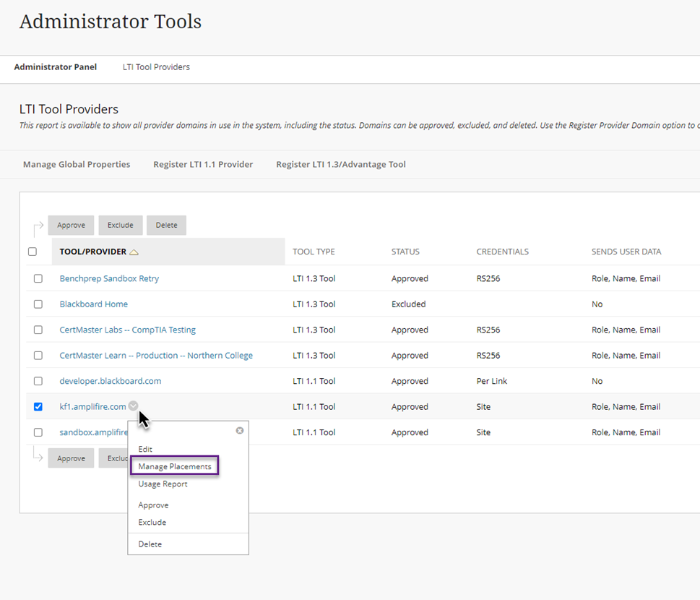Select Delete in the context menu

coord(150,544)
